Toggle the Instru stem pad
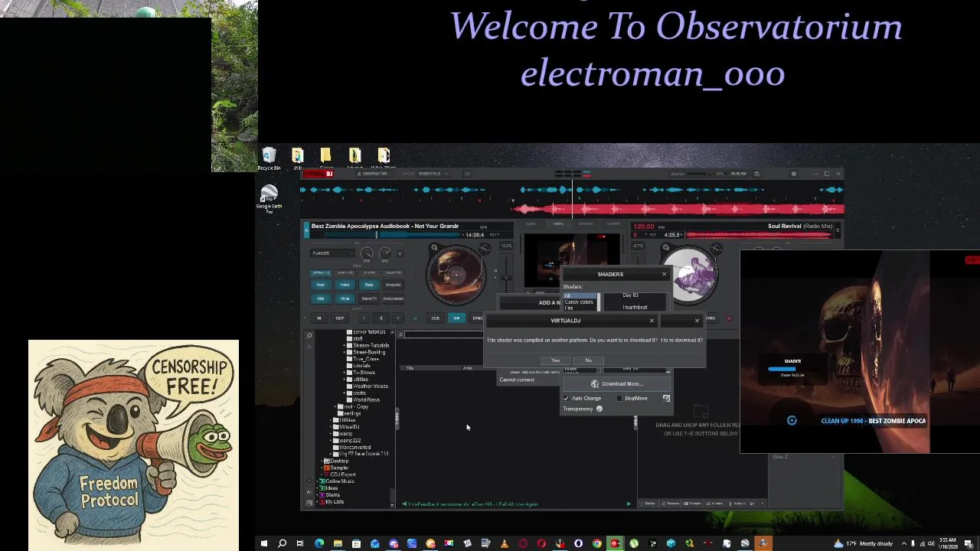Viewport: 980px width, 551px height. pyautogui.click(x=345, y=285)
